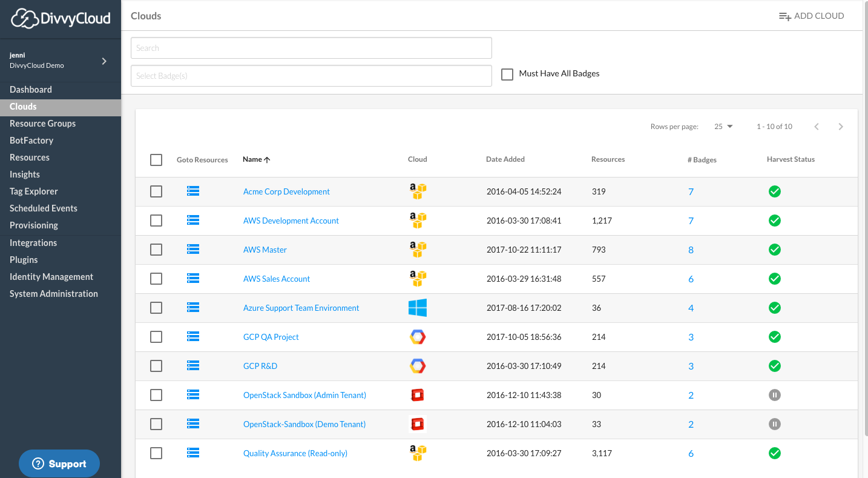Screen dimensions: 868x478
Task: Open the Rows per page dropdown
Action: (723, 127)
